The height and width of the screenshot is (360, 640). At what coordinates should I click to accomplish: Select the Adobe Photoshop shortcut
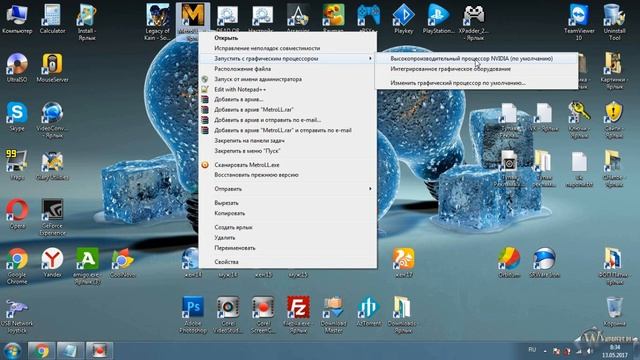(193, 315)
